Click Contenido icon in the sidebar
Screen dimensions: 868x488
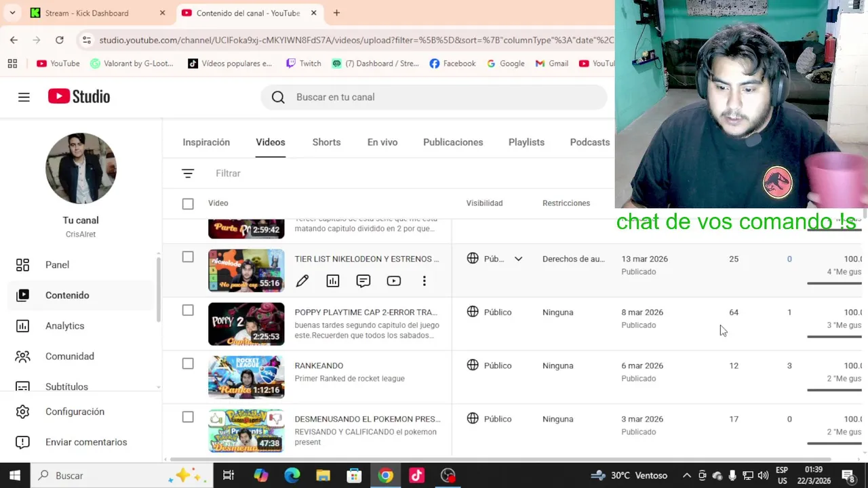pyautogui.click(x=22, y=296)
